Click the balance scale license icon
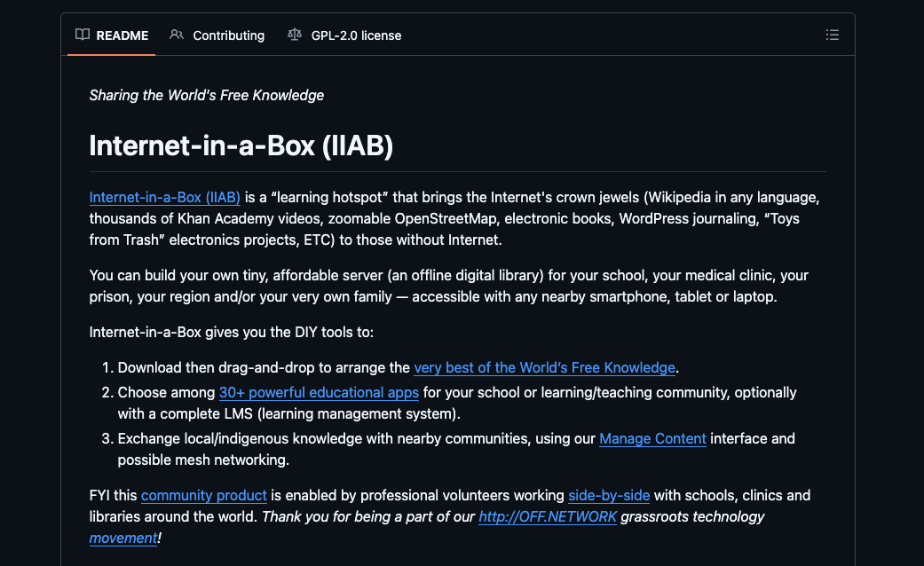 (295, 35)
